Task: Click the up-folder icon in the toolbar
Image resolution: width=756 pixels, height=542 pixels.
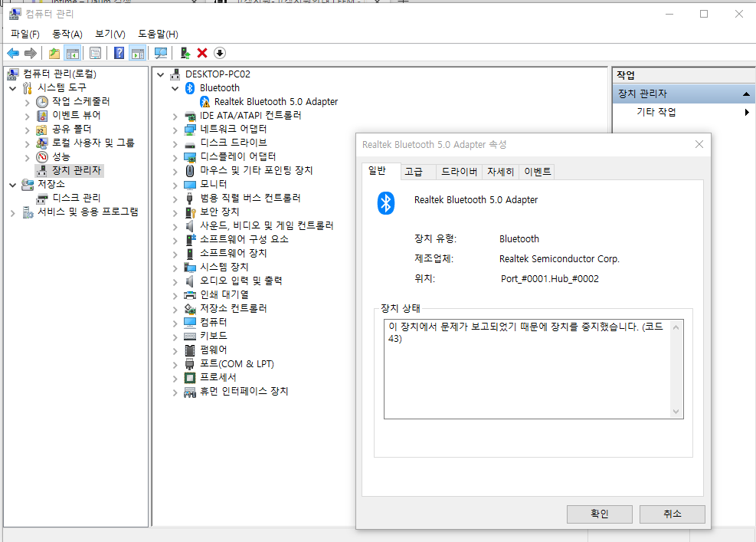Action: (x=54, y=53)
